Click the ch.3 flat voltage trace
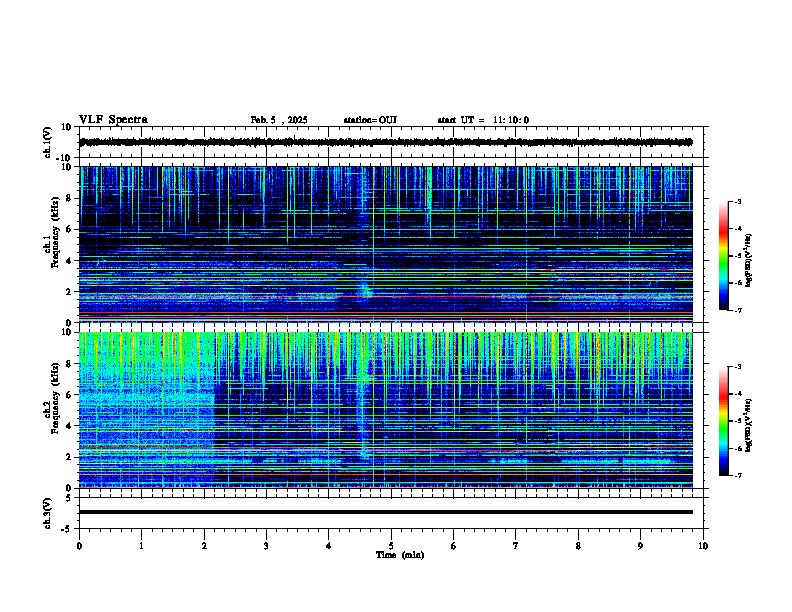 [386, 512]
